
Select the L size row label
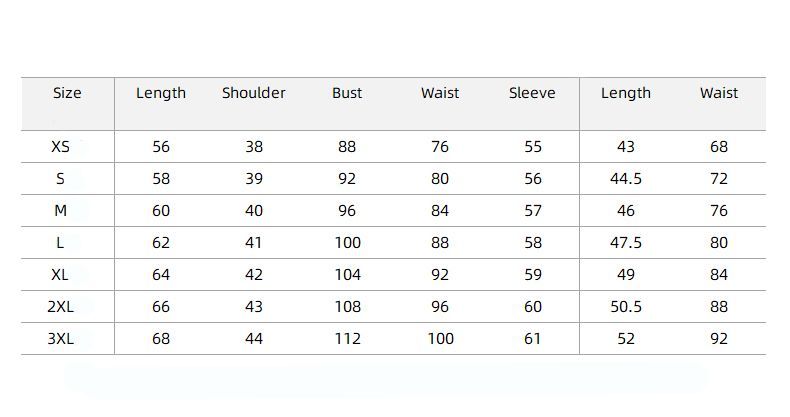[61, 243]
